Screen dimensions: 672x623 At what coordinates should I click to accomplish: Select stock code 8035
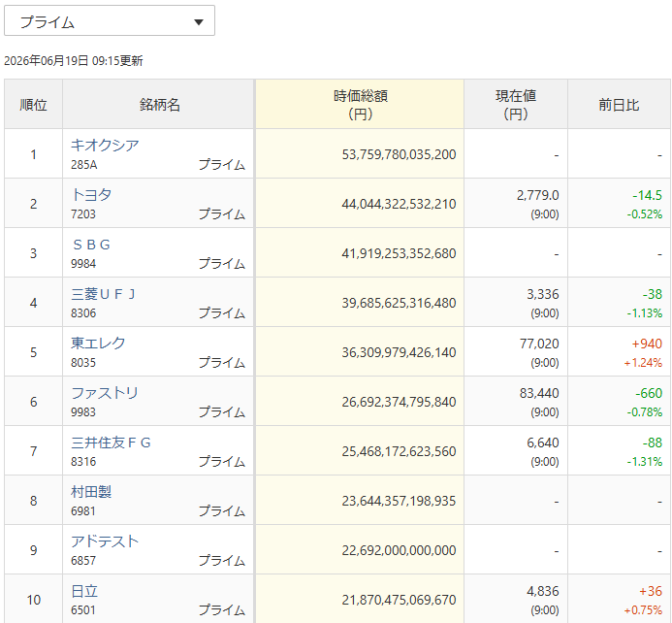pos(83,363)
